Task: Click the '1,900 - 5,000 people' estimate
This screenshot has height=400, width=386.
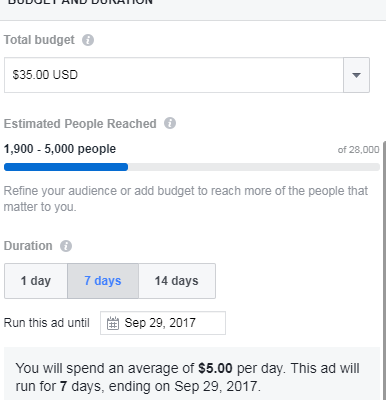Action: point(60,149)
